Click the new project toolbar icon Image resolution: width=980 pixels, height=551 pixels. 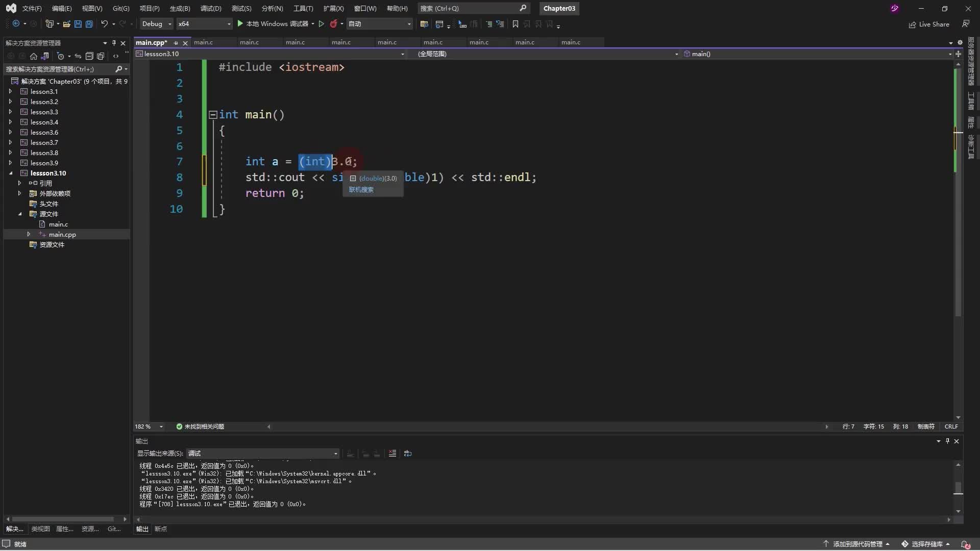50,23
